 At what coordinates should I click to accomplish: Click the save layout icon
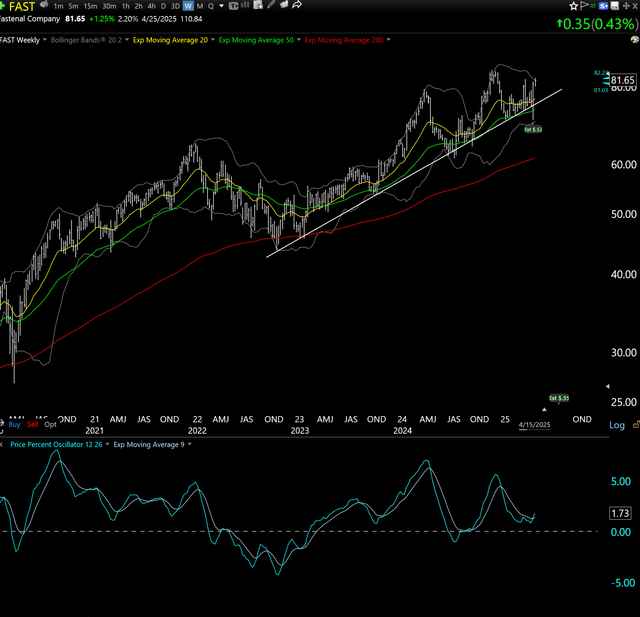[615, 6]
